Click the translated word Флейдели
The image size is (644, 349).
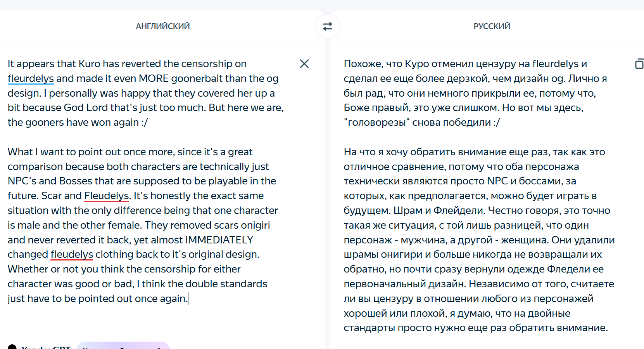tap(459, 211)
